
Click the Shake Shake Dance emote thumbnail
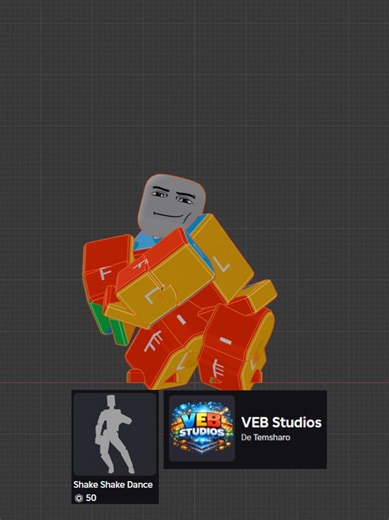[115, 434]
